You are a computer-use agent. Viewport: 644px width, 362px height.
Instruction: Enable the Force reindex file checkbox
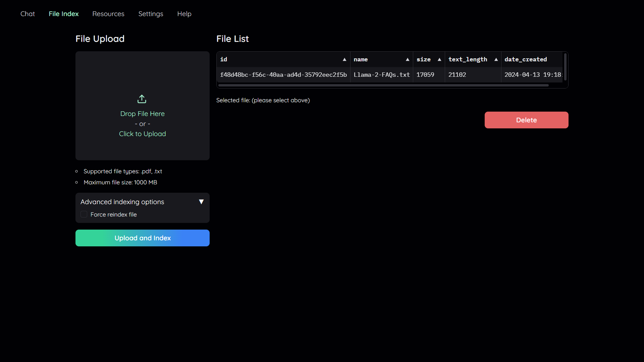[x=84, y=214]
